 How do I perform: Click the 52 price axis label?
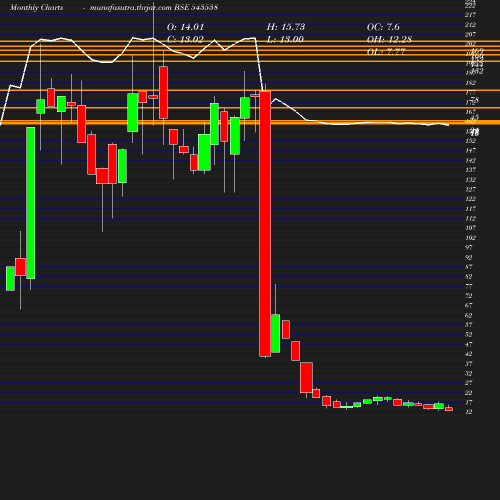click(x=469, y=334)
